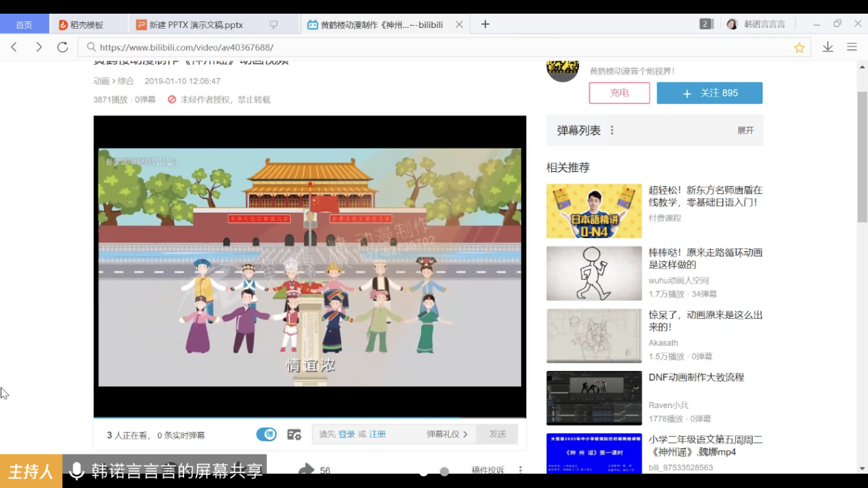Open the blue 神州谣 lesson thumbnail
The image size is (868, 488).
pyautogui.click(x=594, y=453)
